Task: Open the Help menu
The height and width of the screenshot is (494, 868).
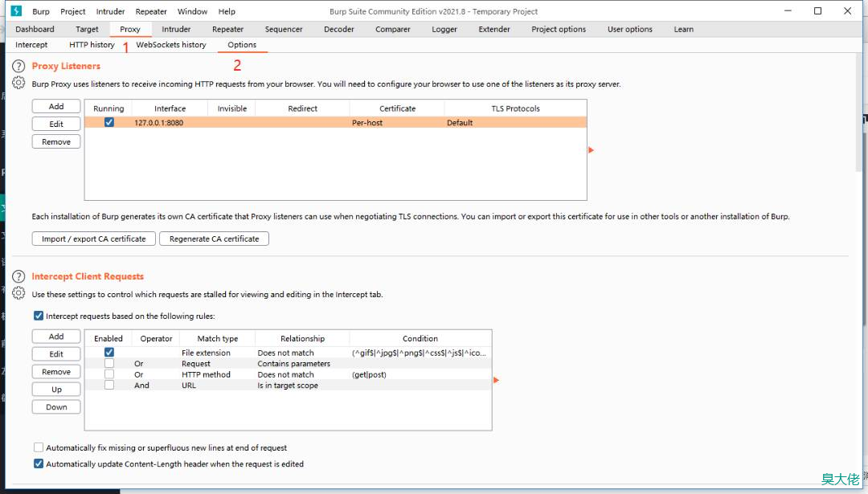Action: pyautogui.click(x=227, y=11)
